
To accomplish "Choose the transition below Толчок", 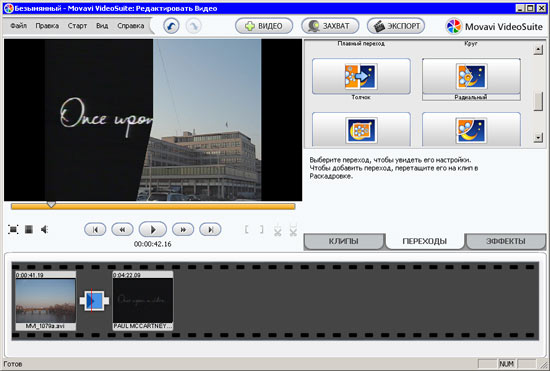I will pyautogui.click(x=361, y=130).
